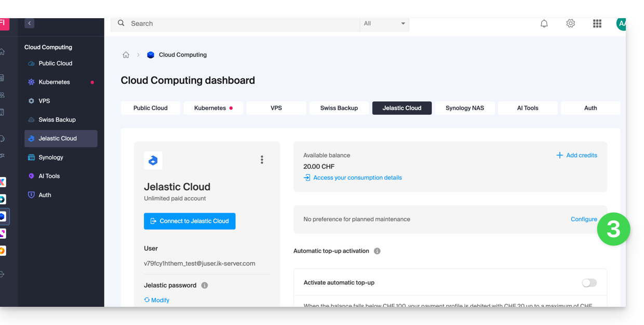Open the Jelastic Cloud three-dot menu
Screen dimensions: 644x325
point(262,160)
